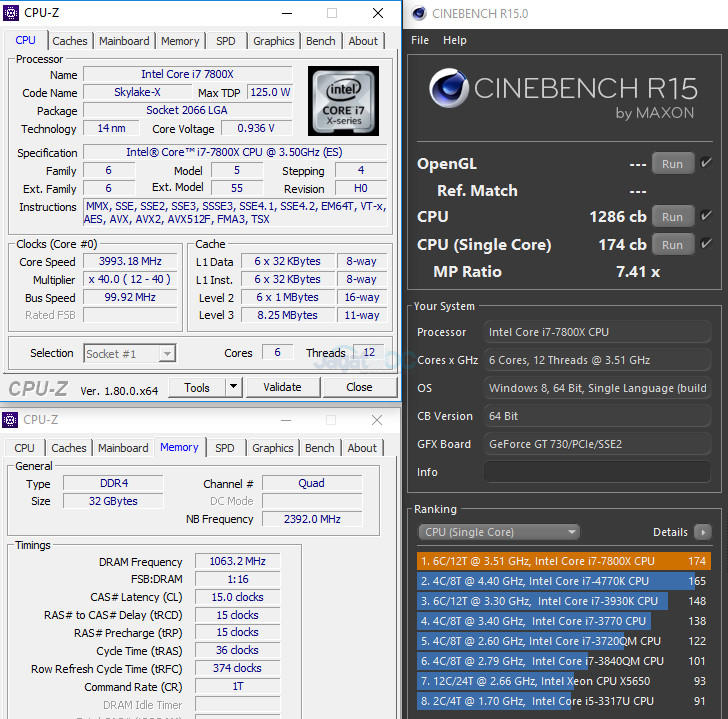The image size is (728, 719).
Task: Run the OpenGL benchmark
Action: (x=672, y=163)
